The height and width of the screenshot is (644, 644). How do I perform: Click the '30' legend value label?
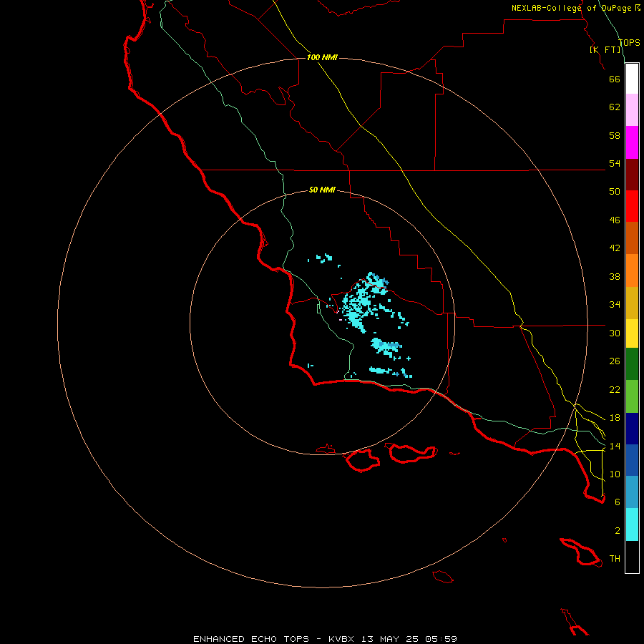(x=615, y=333)
